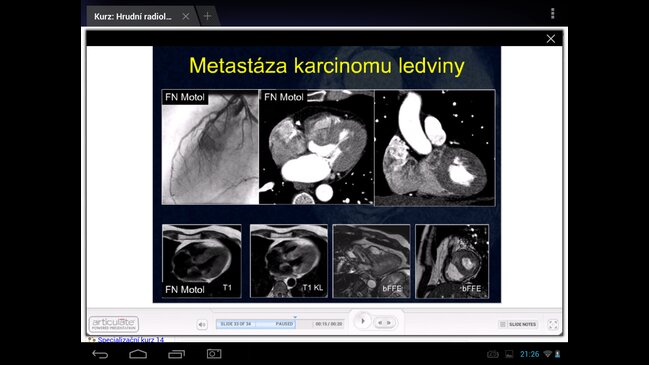Image resolution: width=649 pixels, height=365 pixels.
Task: Open the Specializační kurz 14 link
Action: [x=130, y=340]
